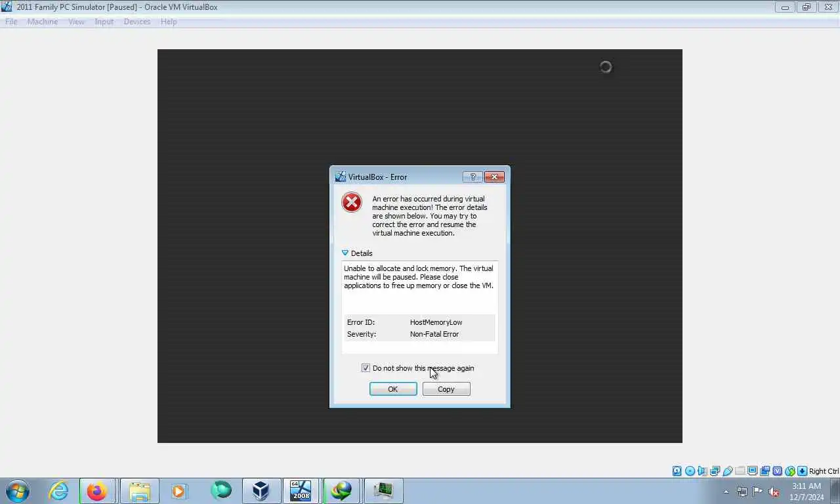This screenshot has height=504, width=840.
Task: Open the Machine menu
Action: point(43,22)
